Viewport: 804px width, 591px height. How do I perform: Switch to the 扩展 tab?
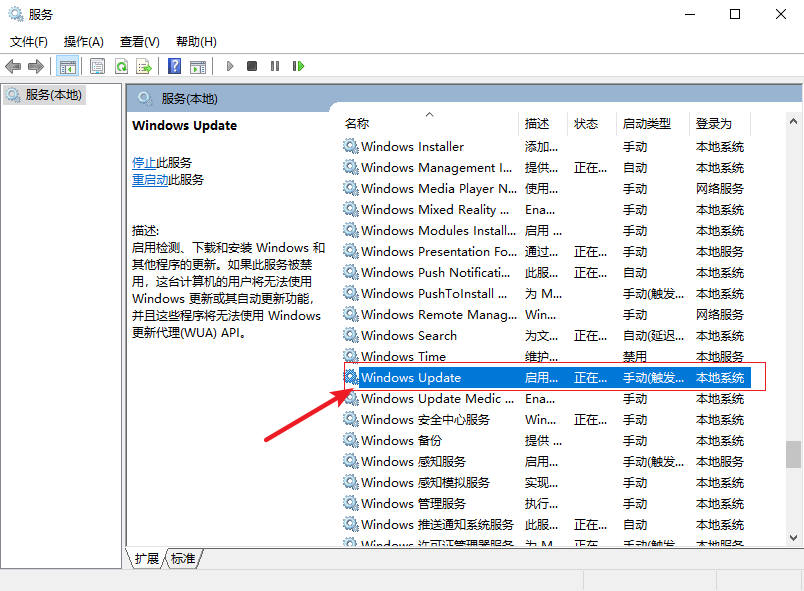coord(147,559)
